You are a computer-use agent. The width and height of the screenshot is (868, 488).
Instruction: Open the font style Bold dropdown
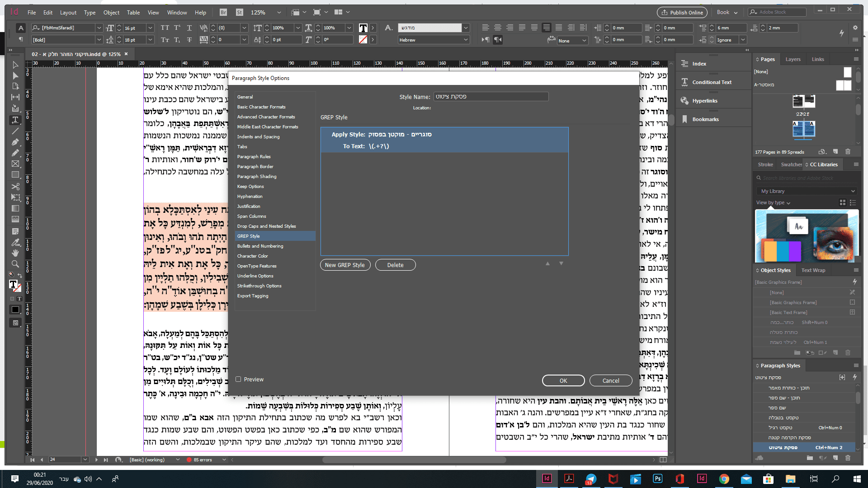pos(99,40)
